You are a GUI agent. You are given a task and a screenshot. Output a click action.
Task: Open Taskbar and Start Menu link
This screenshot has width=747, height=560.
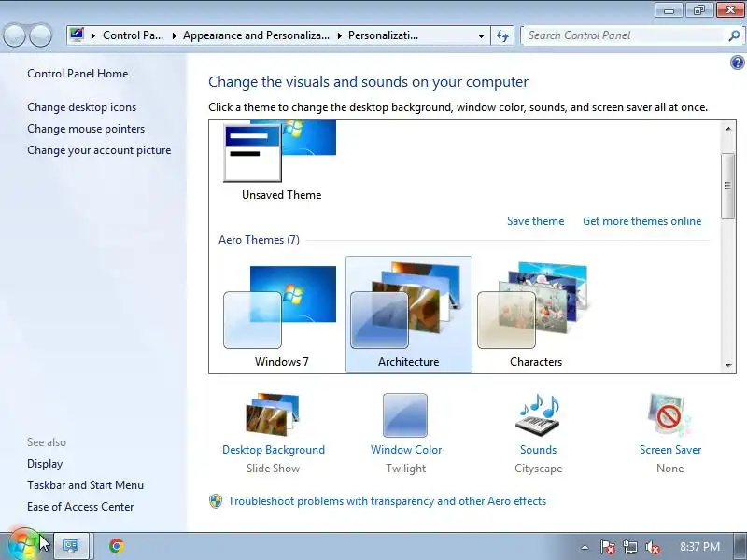85,484
